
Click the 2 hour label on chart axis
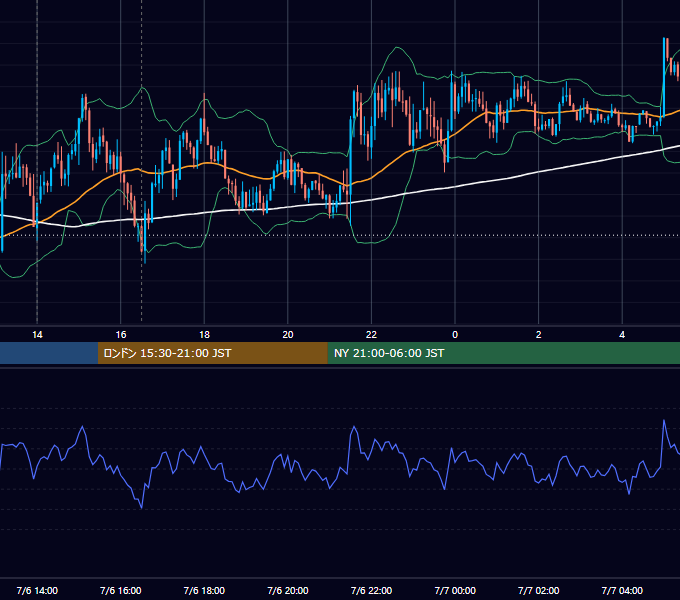click(x=539, y=335)
